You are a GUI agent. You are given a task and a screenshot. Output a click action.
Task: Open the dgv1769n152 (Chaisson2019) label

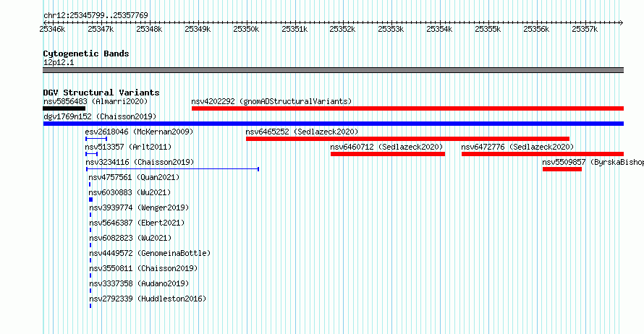[x=100, y=116]
